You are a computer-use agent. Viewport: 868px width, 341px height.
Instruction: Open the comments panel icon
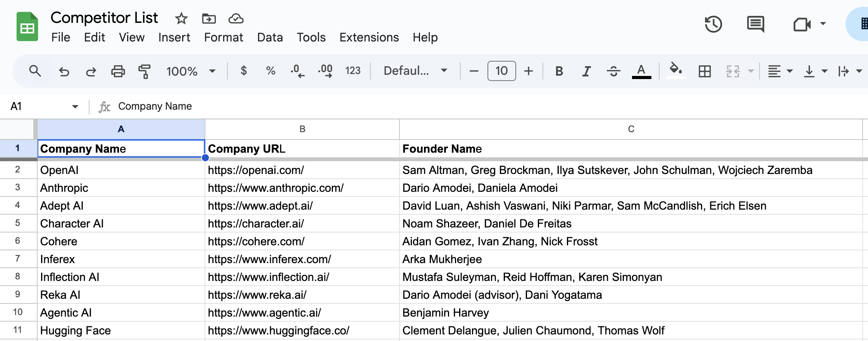755,24
